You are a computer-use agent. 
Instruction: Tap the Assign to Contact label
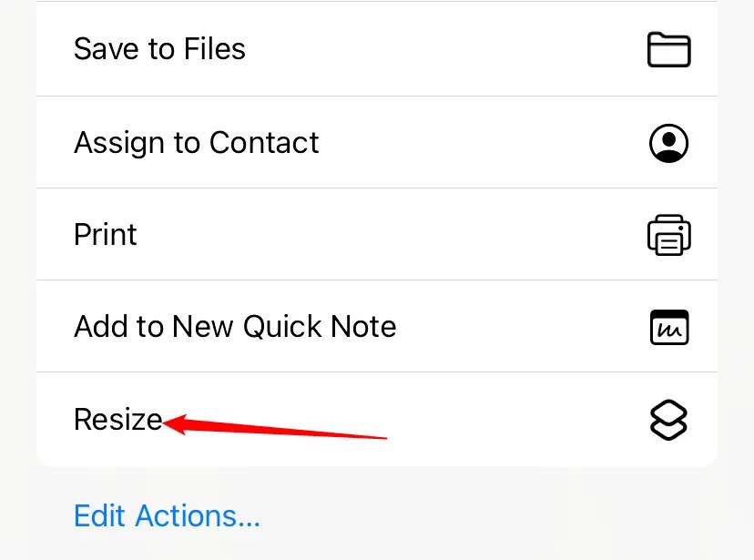pos(196,143)
